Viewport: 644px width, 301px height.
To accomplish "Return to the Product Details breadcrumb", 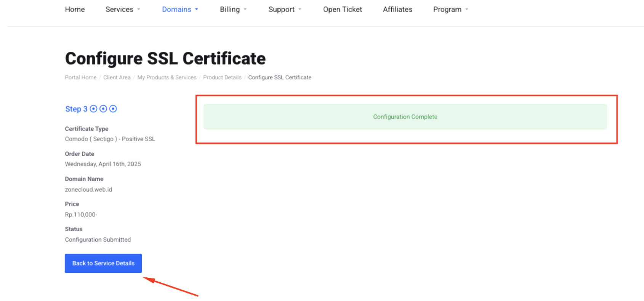I will click(222, 77).
